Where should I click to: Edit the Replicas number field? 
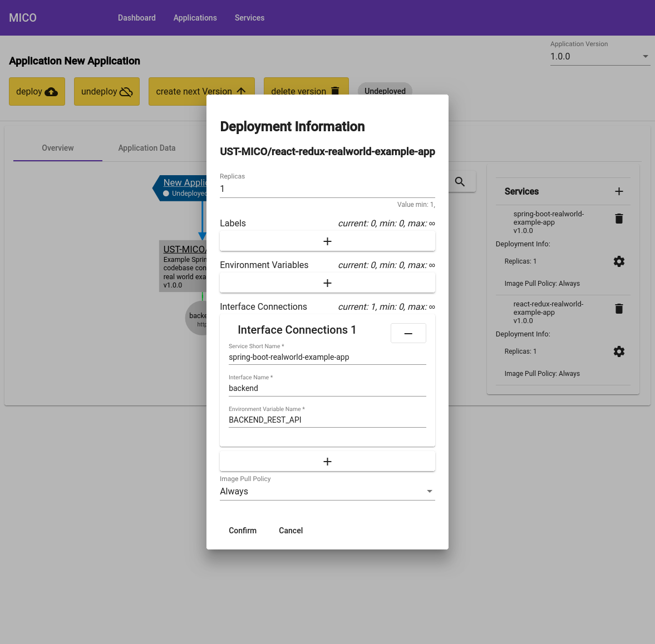point(327,189)
